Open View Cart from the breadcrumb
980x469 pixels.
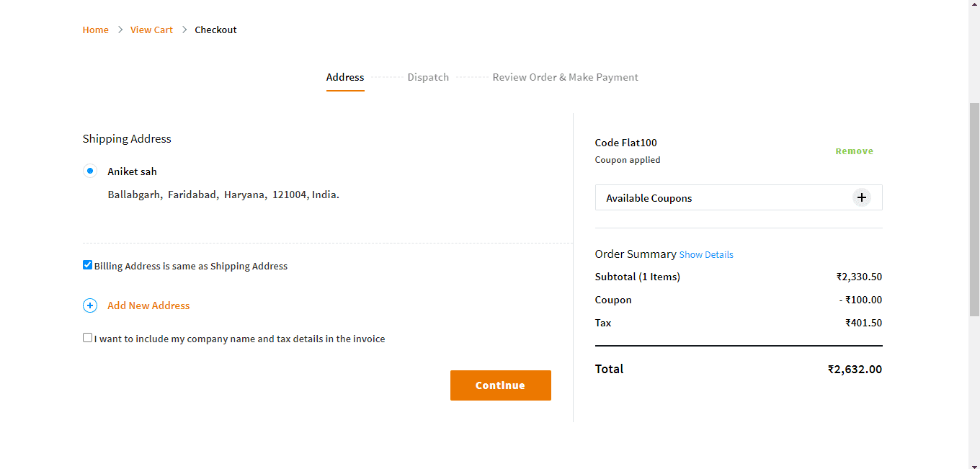pos(151,30)
